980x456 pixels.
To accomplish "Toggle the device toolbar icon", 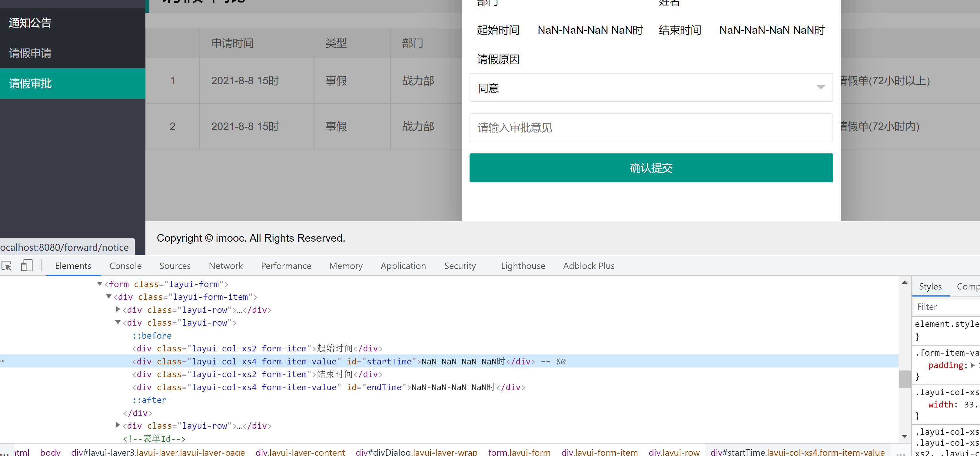I will (26, 266).
